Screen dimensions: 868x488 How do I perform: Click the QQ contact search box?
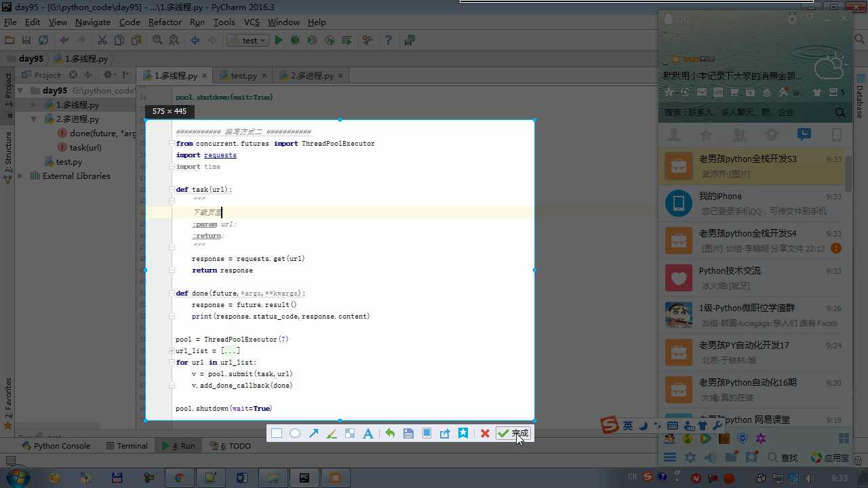click(746, 113)
